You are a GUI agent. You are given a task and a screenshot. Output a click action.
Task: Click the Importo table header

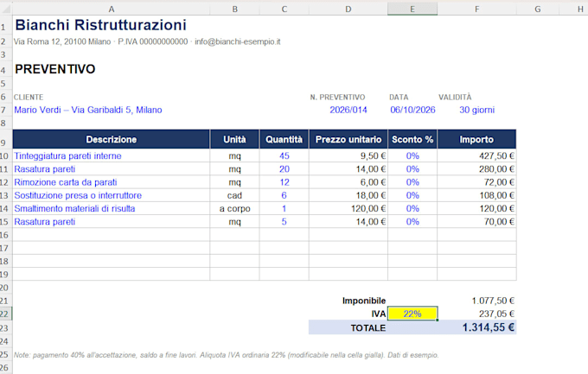476,139
